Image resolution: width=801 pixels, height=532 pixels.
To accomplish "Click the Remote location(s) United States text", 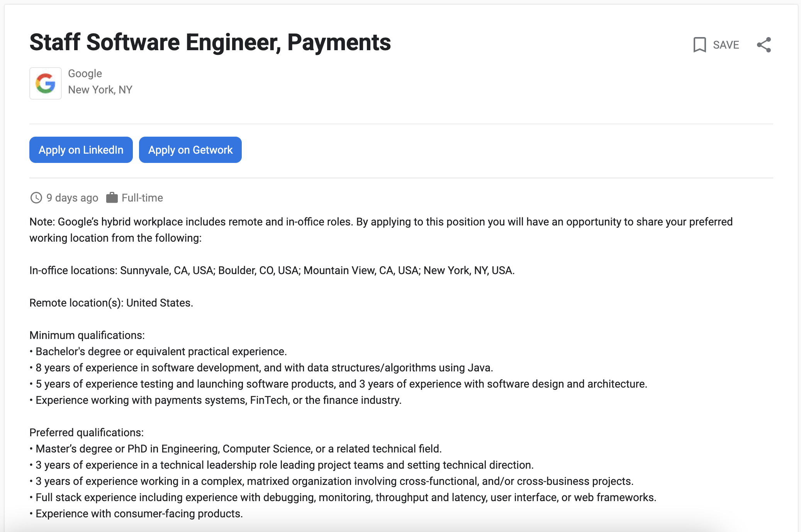I will click(x=111, y=303).
